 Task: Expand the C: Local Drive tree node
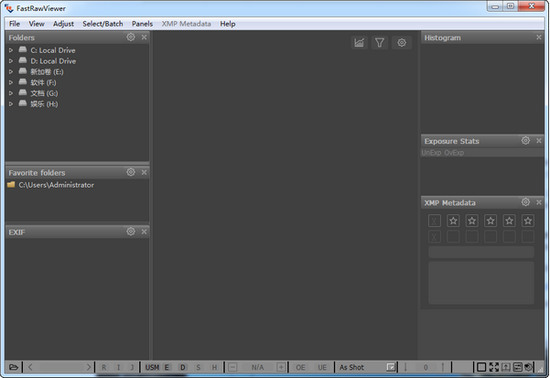coord(11,50)
